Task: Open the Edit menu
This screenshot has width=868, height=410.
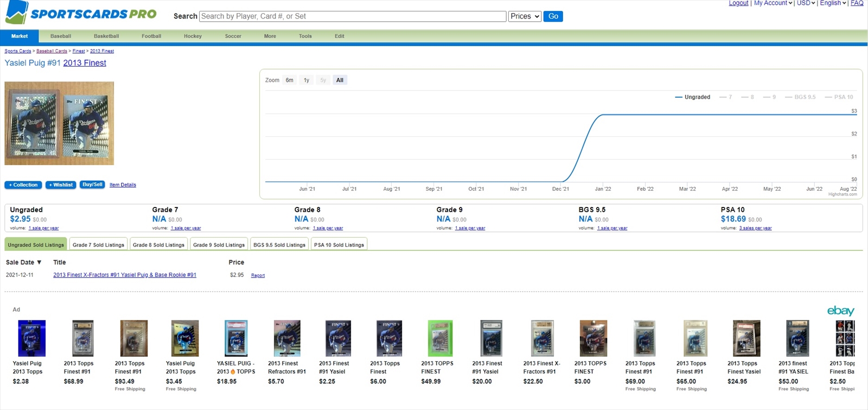Action: (x=340, y=36)
